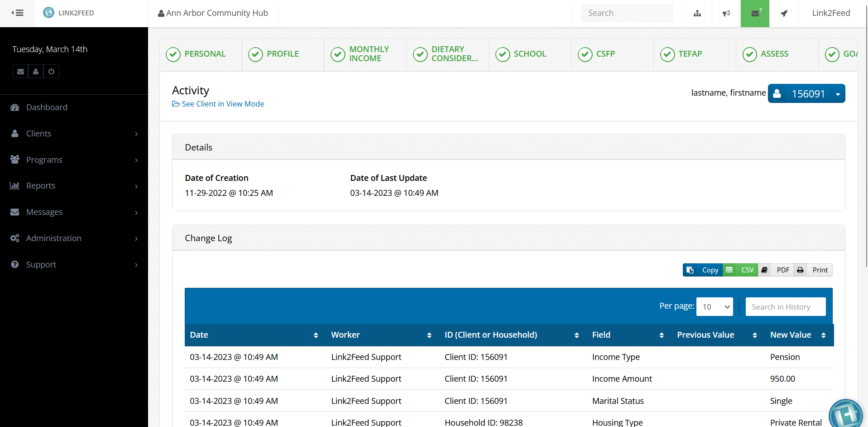Export change log as CSV
Viewport: 868px width, 427px height.
click(x=741, y=270)
